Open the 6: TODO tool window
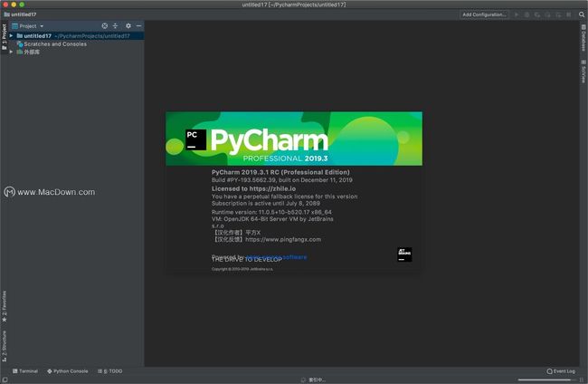This screenshot has height=384, width=588. tap(110, 371)
